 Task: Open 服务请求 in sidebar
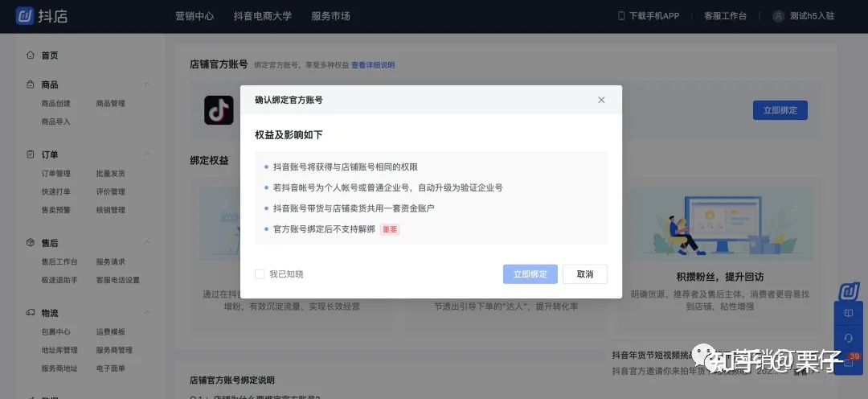pos(111,261)
